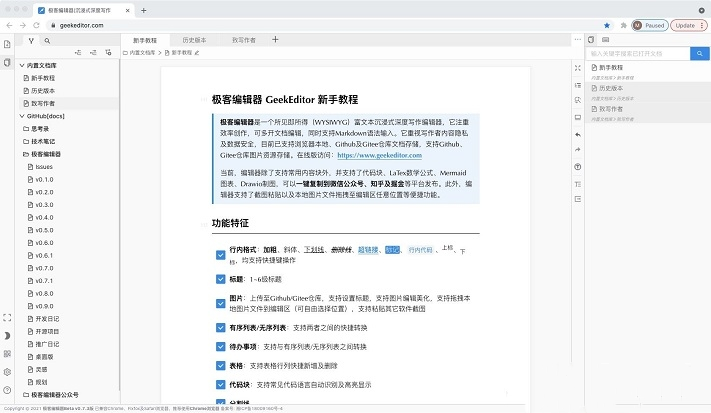Screen dimensions: 711x413
Task: Toggle the 图片 checkbox
Action: 220,303
